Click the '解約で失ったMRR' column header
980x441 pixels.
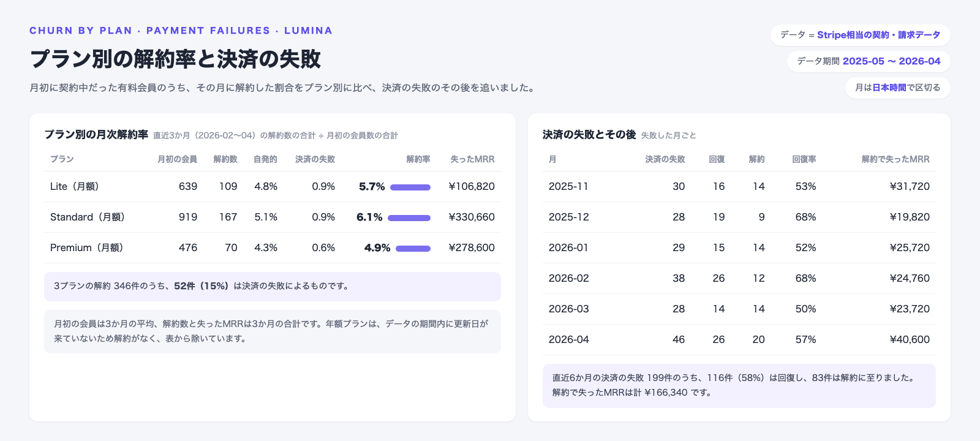click(x=895, y=159)
